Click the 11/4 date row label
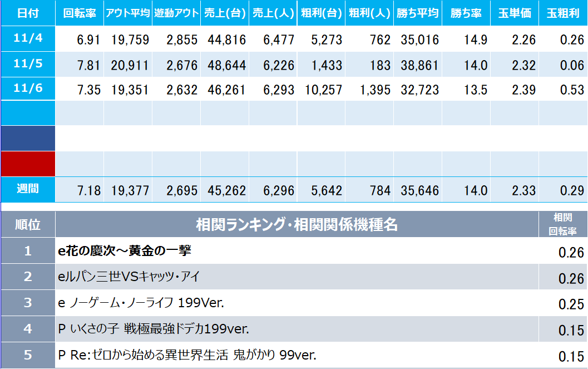 click(x=27, y=39)
